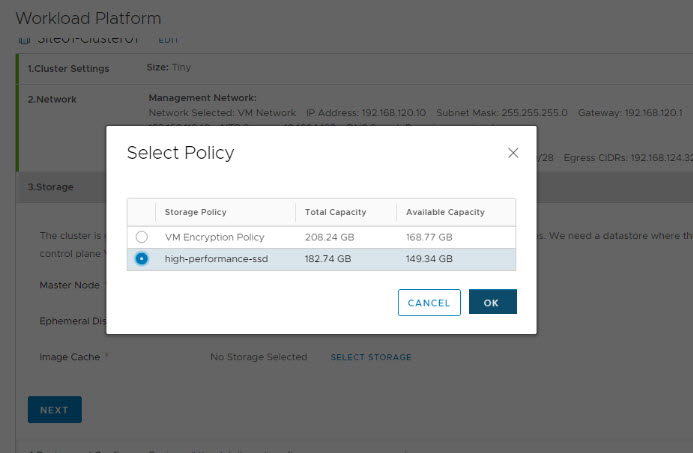The image size is (693, 453).
Task: Click the NEXT button
Action: [54, 409]
